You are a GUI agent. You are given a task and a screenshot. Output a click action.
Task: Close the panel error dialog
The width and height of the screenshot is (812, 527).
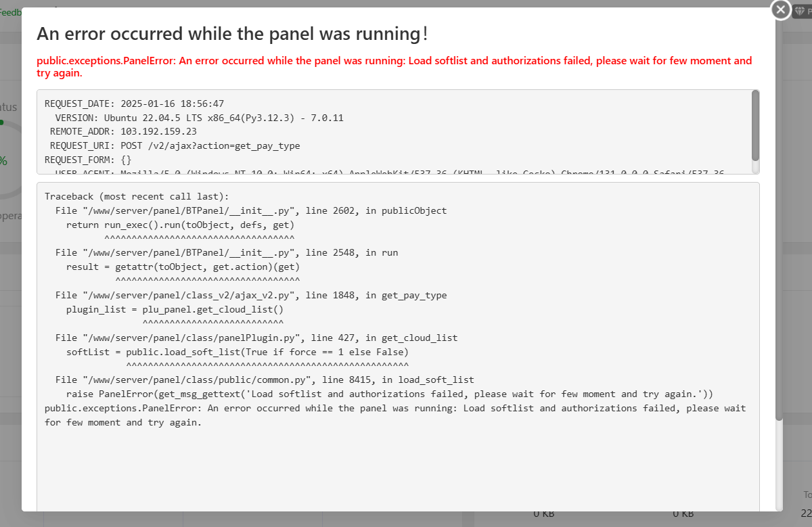coord(781,10)
